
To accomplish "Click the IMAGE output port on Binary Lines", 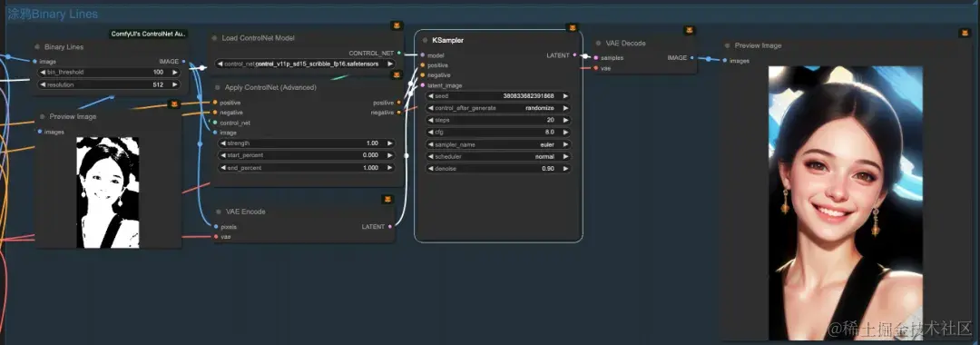I will tap(183, 61).
